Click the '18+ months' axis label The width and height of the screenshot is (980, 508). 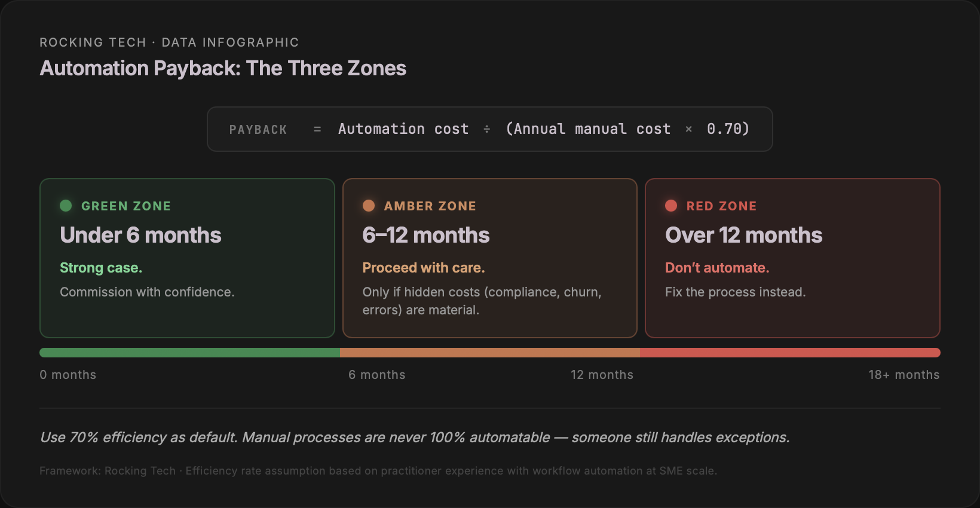tap(904, 375)
